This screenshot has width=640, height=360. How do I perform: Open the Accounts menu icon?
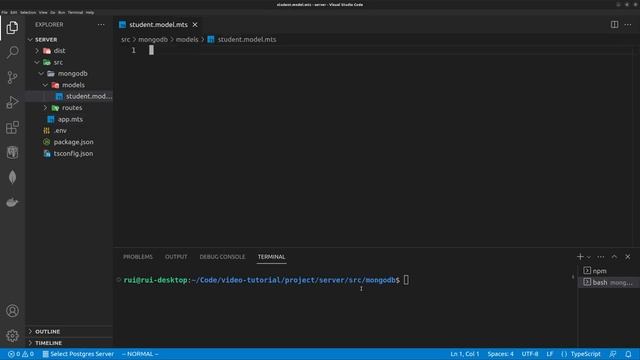[x=12, y=311]
